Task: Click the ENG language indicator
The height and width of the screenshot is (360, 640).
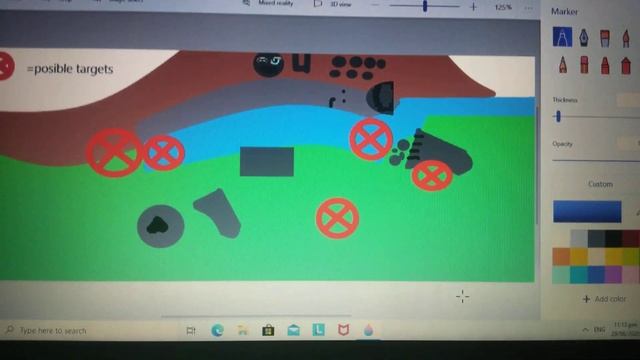Action: point(599,330)
